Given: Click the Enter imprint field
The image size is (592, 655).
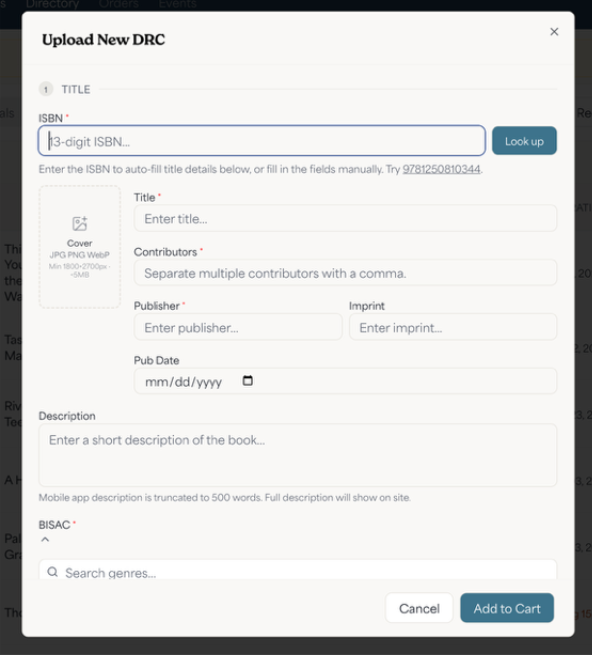Looking at the screenshot, I should point(453,327).
